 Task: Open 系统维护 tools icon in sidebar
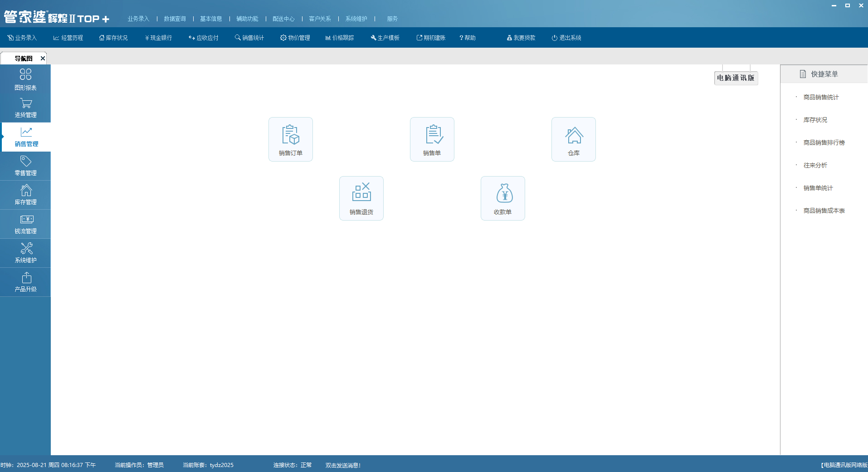point(25,253)
